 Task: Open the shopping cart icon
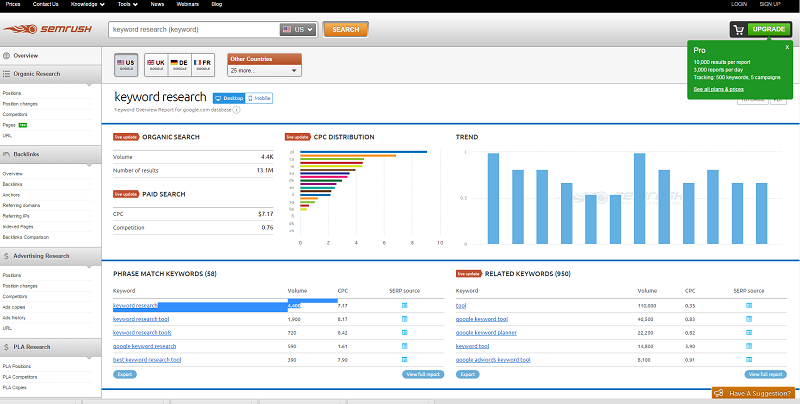tap(738, 30)
